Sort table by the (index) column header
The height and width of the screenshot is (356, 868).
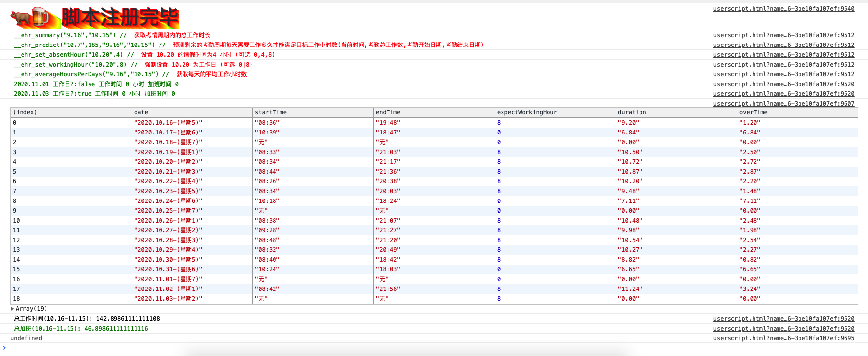tap(71, 112)
